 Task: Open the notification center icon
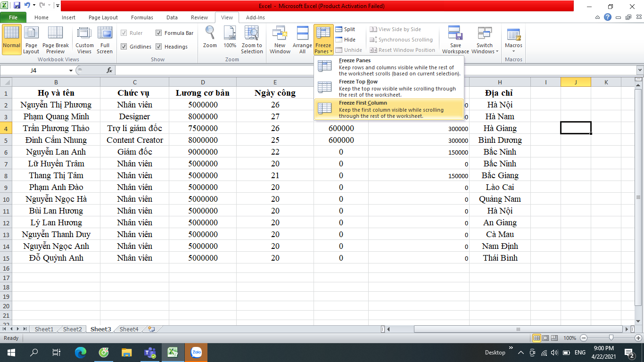629,353
